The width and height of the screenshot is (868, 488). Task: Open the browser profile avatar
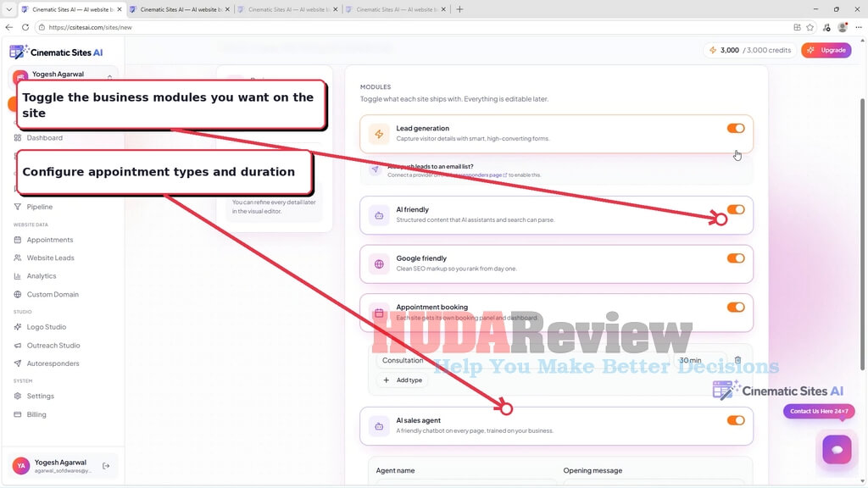pos(843,27)
